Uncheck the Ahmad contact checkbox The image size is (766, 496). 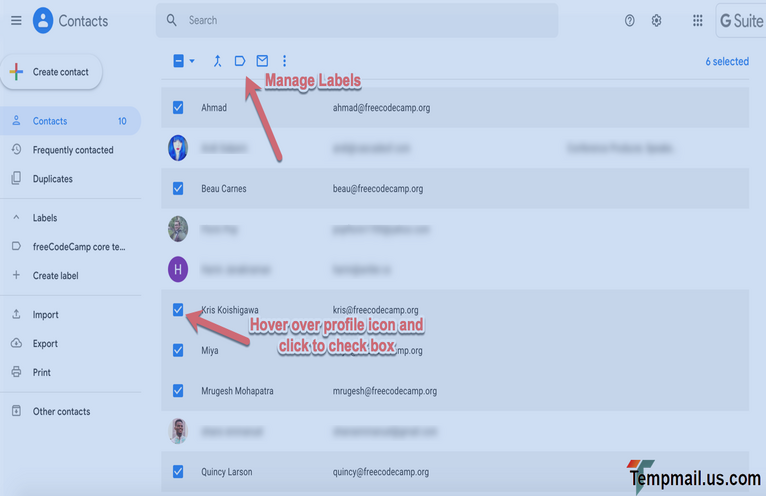point(178,107)
